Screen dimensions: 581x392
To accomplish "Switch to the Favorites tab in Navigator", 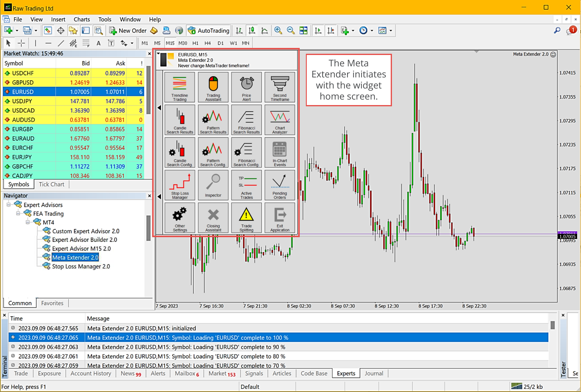I will (52, 303).
